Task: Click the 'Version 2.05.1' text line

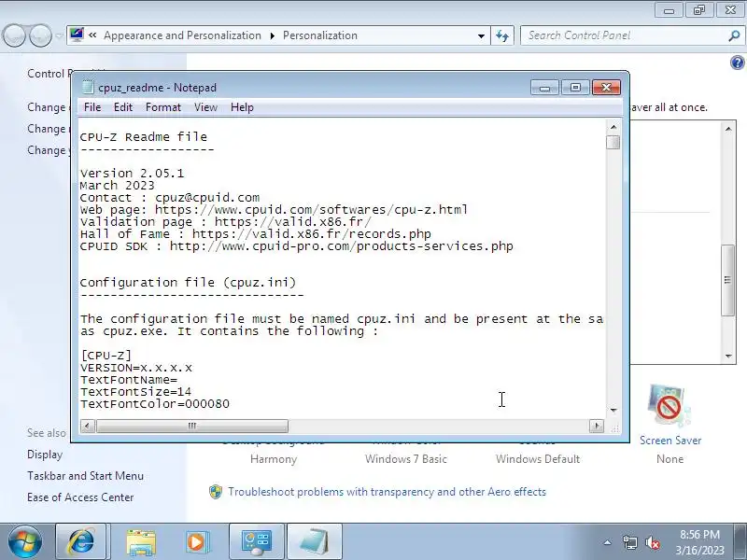Action: click(x=132, y=174)
